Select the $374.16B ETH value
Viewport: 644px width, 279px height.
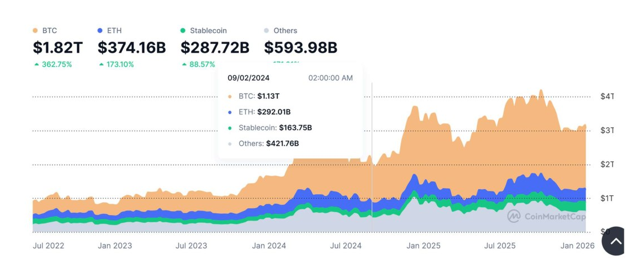tap(132, 48)
